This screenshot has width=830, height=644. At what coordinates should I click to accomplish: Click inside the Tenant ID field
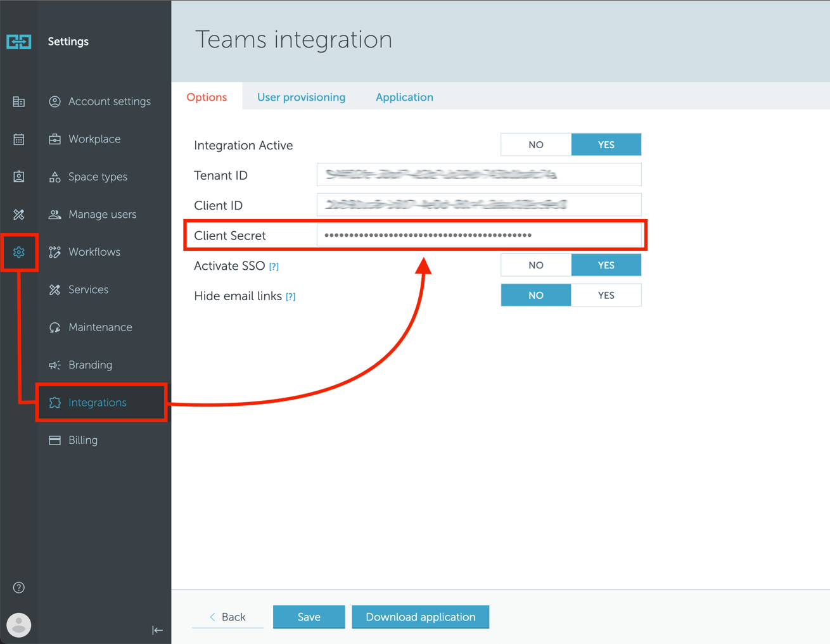point(479,174)
